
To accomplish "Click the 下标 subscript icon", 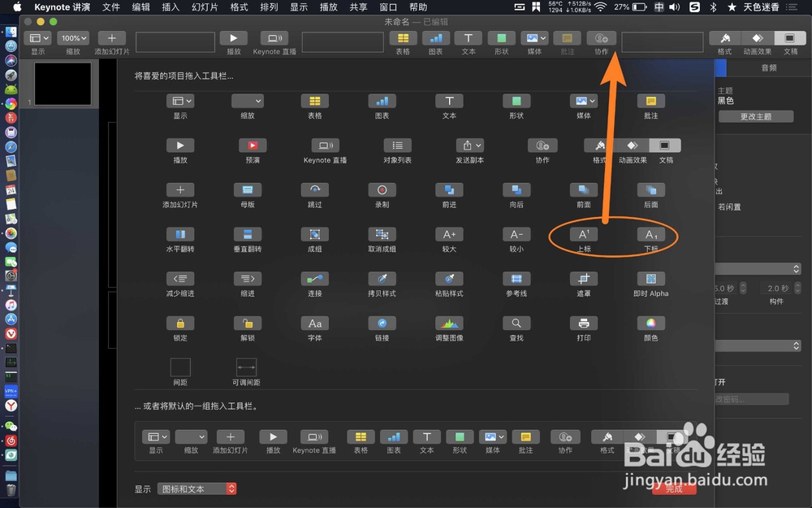I will point(651,234).
